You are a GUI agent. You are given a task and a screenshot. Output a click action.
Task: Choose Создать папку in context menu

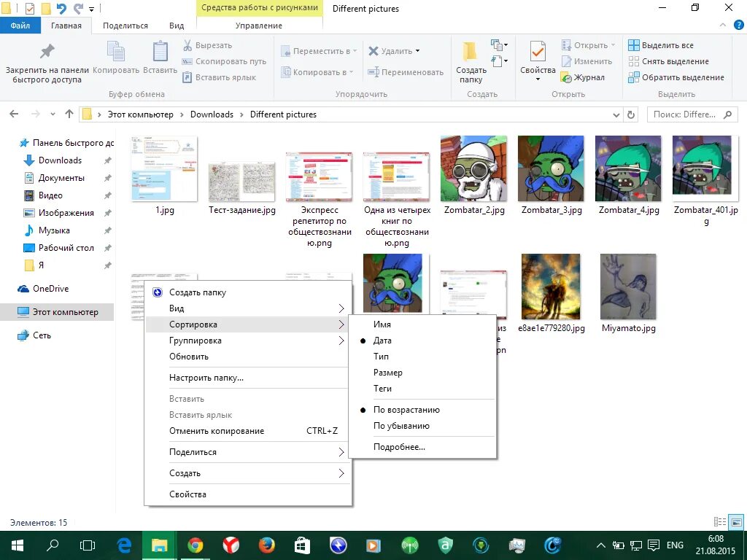pyautogui.click(x=197, y=292)
